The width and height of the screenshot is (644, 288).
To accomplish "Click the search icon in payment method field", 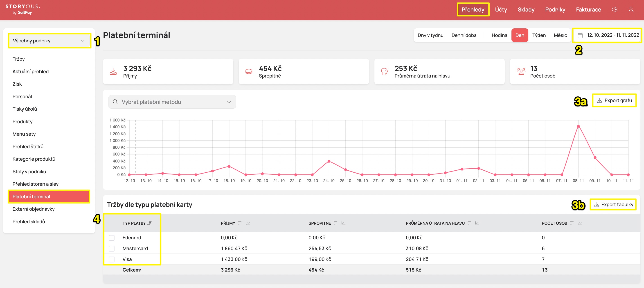I will [115, 102].
